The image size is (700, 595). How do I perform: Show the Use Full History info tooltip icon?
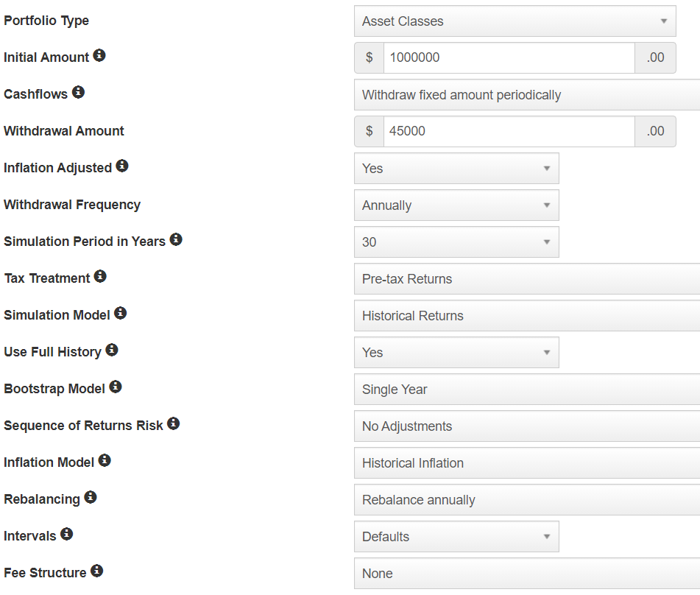click(112, 350)
